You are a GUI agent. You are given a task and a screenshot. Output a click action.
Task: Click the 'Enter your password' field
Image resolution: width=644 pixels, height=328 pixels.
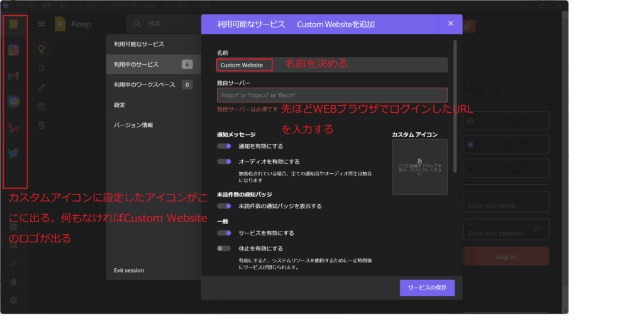pos(506,229)
